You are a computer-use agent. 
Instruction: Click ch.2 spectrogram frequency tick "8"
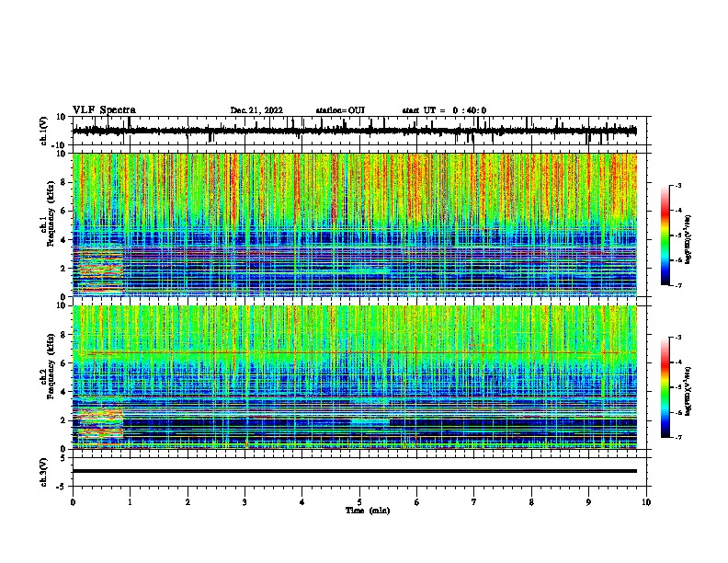[64, 335]
